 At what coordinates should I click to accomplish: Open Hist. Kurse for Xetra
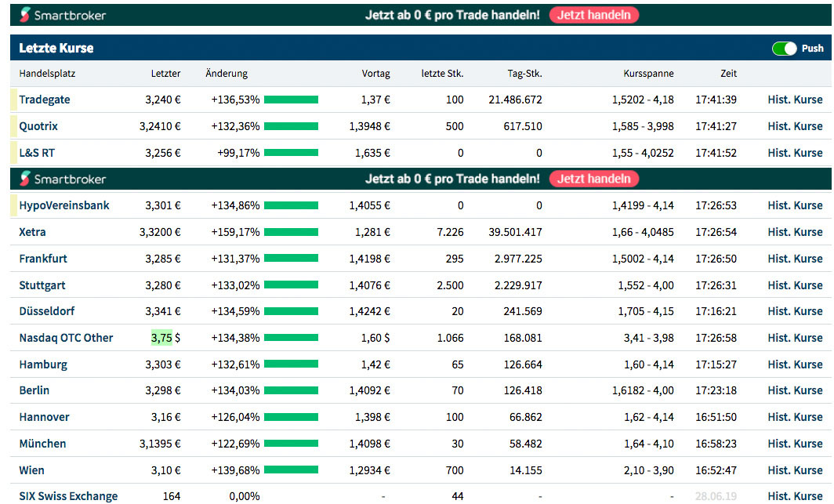coord(795,232)
